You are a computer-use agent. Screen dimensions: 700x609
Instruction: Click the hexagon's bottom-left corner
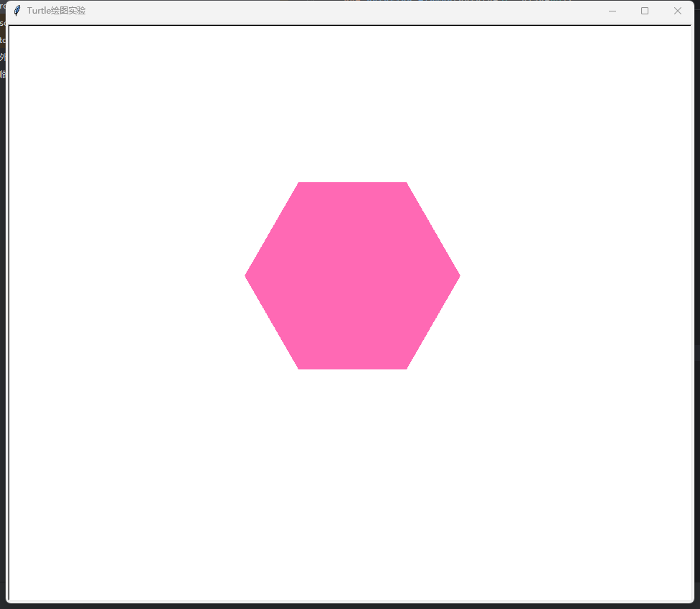coord(300,367)
